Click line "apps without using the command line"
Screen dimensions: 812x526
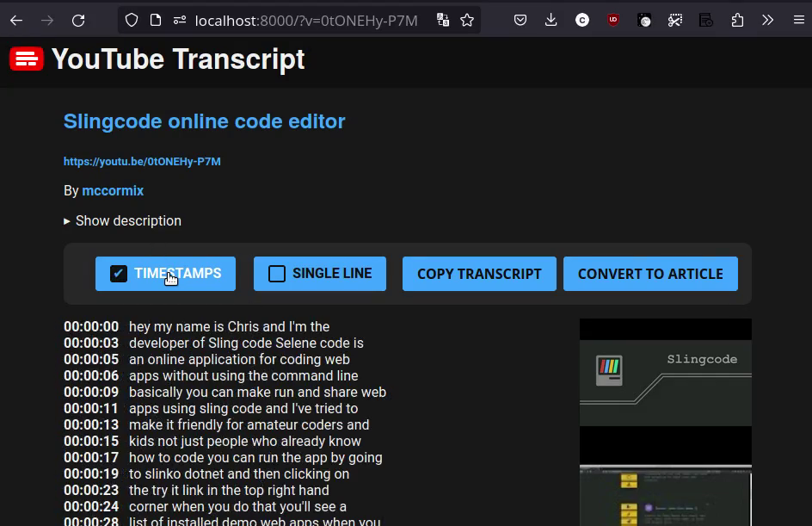tap(243, 375)
